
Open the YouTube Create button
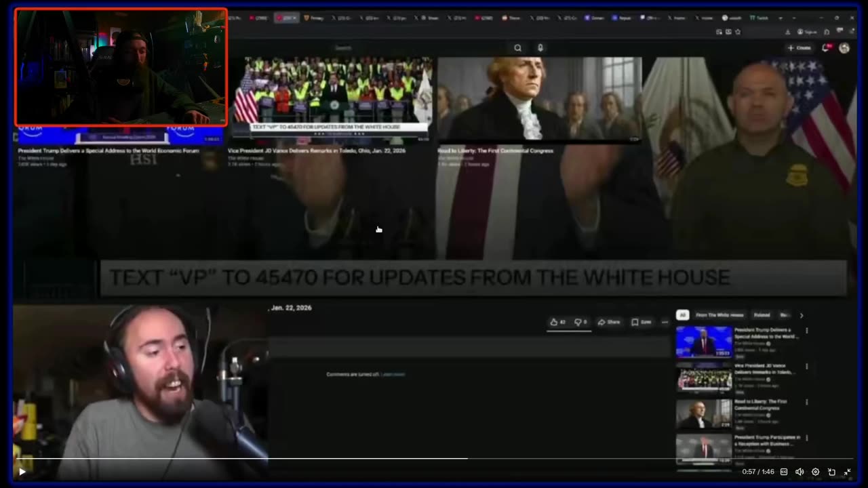(x=799, y=48)
